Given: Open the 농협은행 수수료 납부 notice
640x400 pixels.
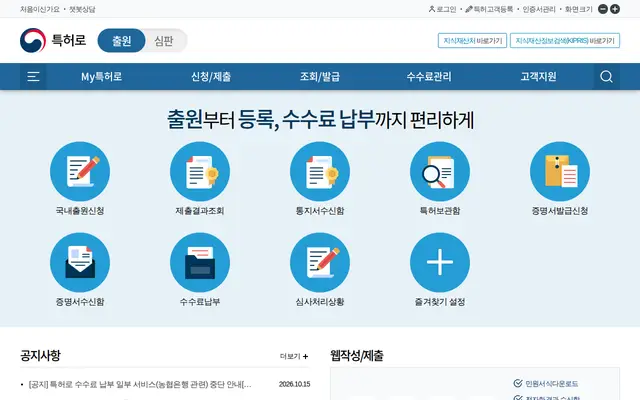Looking at the screenshot, I should 140,384.
